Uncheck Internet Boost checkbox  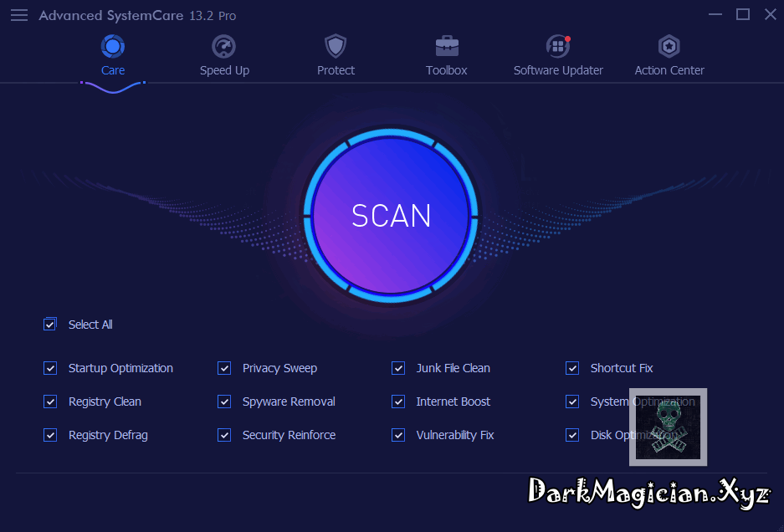tap(398, 402)
